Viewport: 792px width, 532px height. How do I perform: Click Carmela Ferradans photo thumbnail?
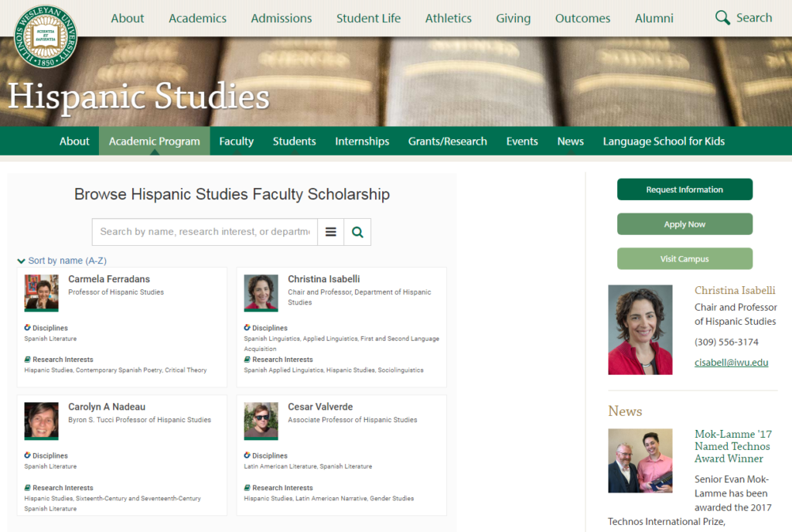42,293
